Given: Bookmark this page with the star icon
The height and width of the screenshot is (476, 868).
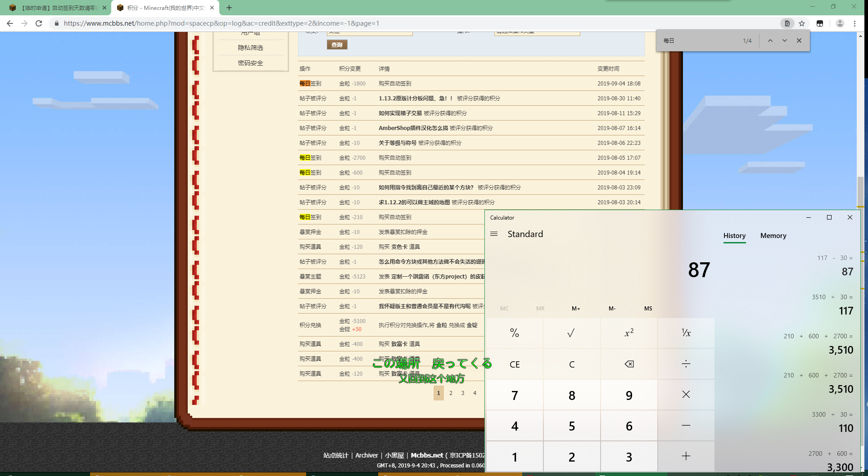Looking at the screenshot, I should tap(802, 23).
